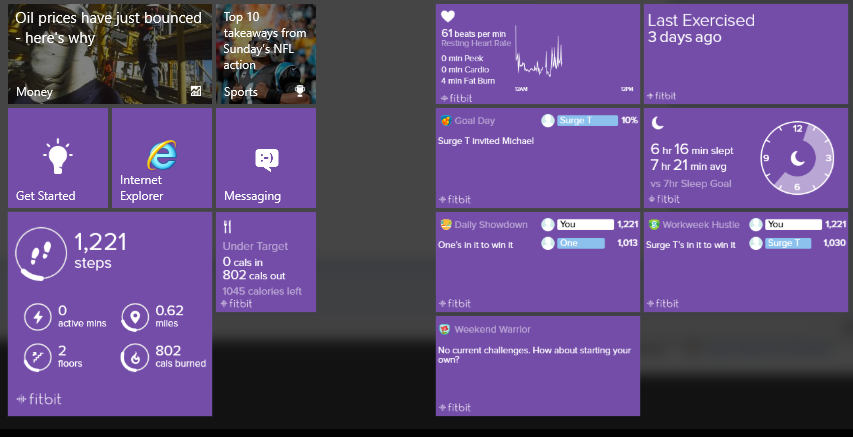The width and height of the screenshot is (853, 439).
Task: Click the sleep clock dial graphic
Action: 798,158
